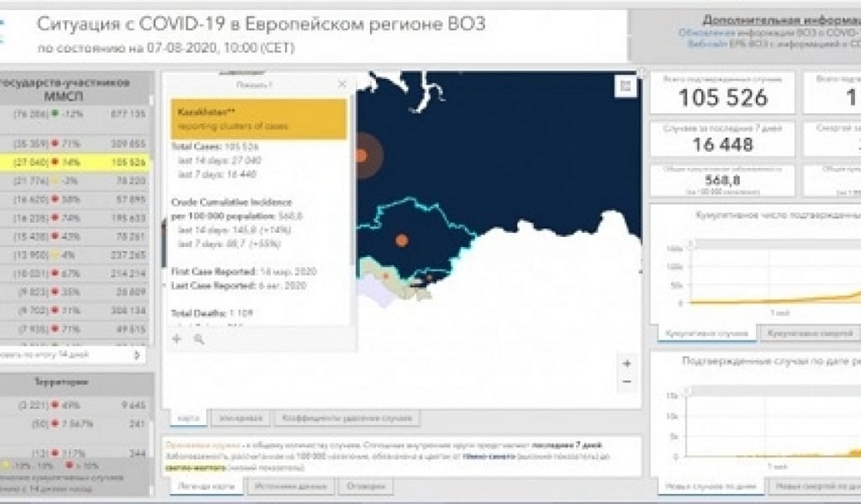Image resolution: width=861 pixels, height=504 pixels.
Task: Zoom out on the map with minus button
Action: click(x=626, y=381)
